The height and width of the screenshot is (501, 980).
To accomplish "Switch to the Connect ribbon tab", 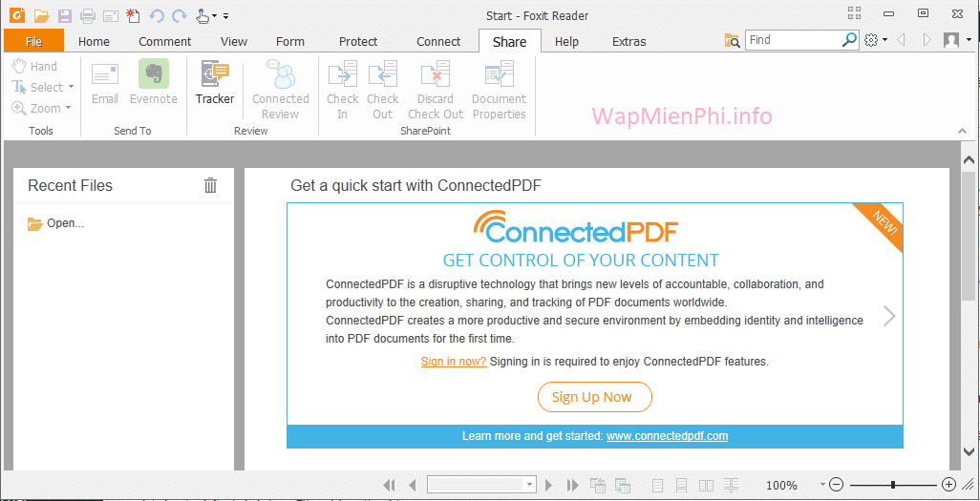I will pos(438,42).
